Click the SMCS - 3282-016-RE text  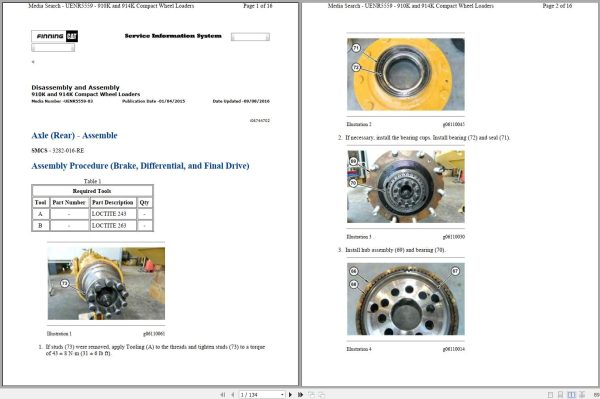[x=58, y=150]
